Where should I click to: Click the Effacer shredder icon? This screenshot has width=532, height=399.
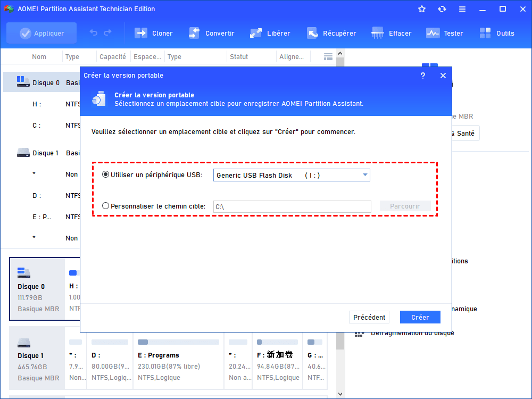point(378,33)
